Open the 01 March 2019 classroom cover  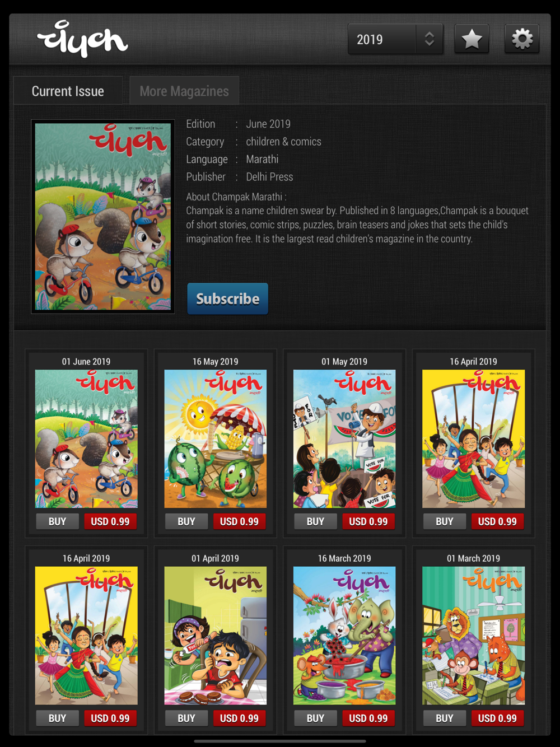click(x=474, y=636)
